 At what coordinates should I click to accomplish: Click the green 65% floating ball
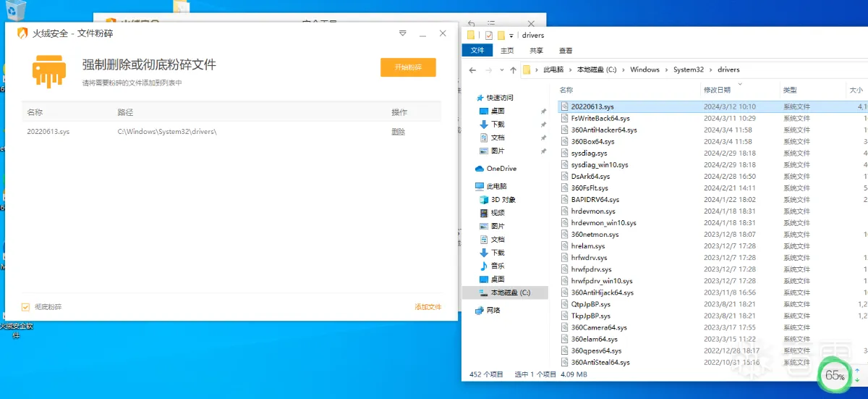(x=835, y=376)
